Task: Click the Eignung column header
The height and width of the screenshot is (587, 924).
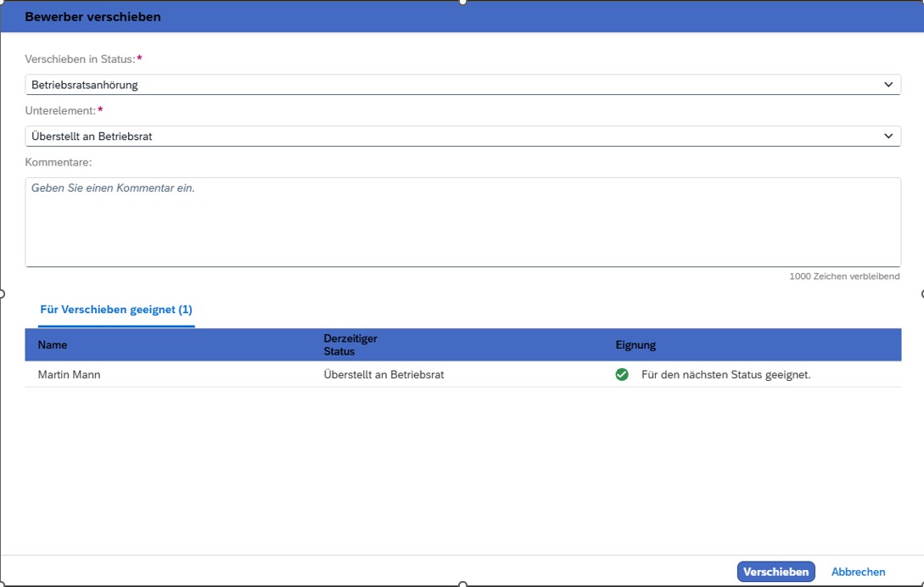Action: 636,345
